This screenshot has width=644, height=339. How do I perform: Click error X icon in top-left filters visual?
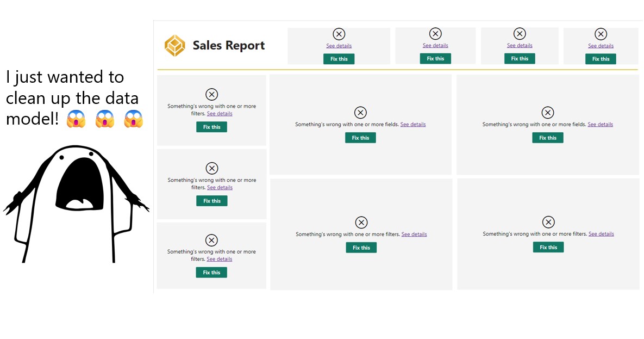(x=211, y=94)
